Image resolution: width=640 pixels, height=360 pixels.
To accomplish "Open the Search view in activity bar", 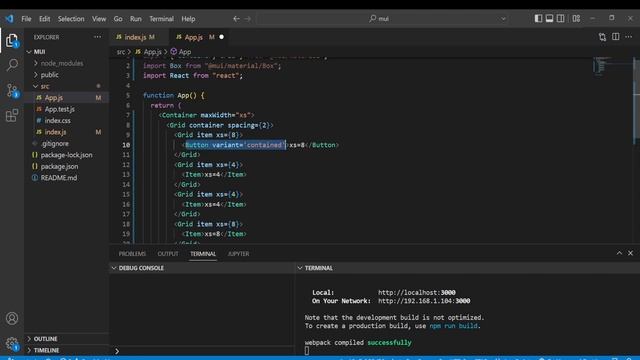I will click(x=12, y=65).
